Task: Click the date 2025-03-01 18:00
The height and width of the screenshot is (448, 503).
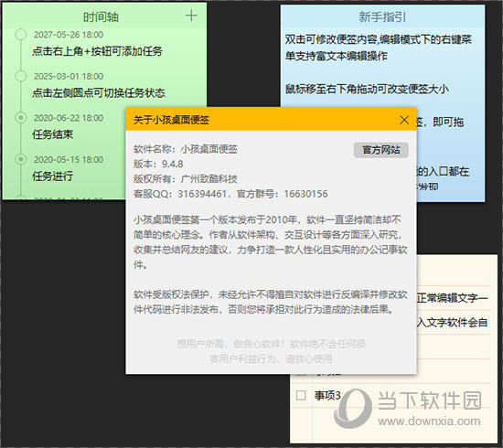Action: tap(69, 76)
